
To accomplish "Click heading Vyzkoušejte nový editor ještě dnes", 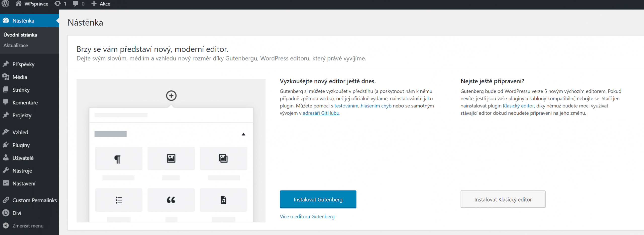I will click(328, 81).
